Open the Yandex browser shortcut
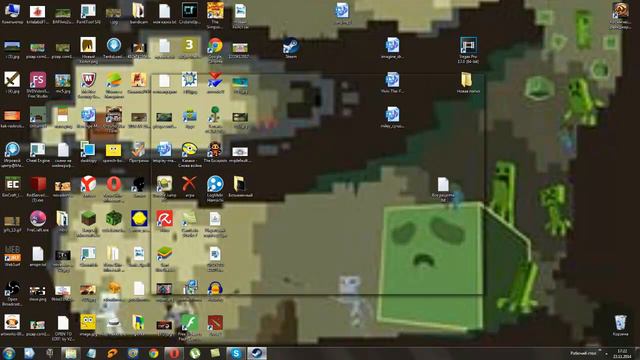The image size is (640, 360). click(x=88, y=184)
